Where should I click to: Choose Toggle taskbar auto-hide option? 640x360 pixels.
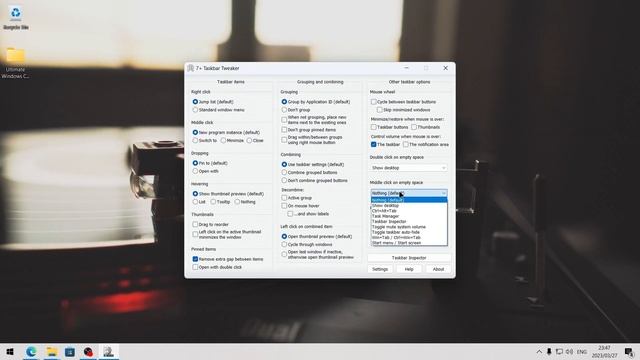[409, 232]
